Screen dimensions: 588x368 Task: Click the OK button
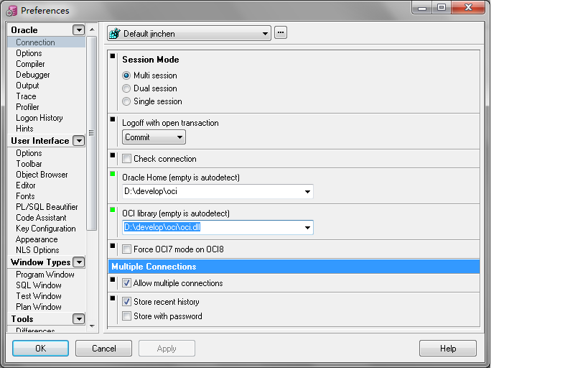click(x=40, y=349)
